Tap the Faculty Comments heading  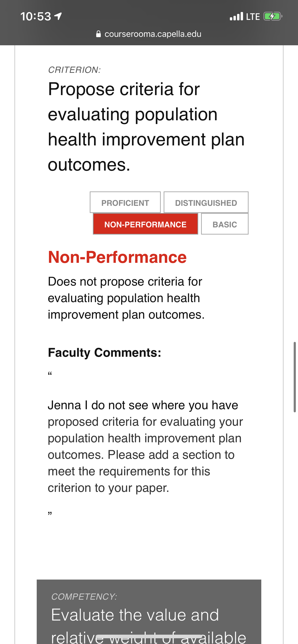(104, 352)
